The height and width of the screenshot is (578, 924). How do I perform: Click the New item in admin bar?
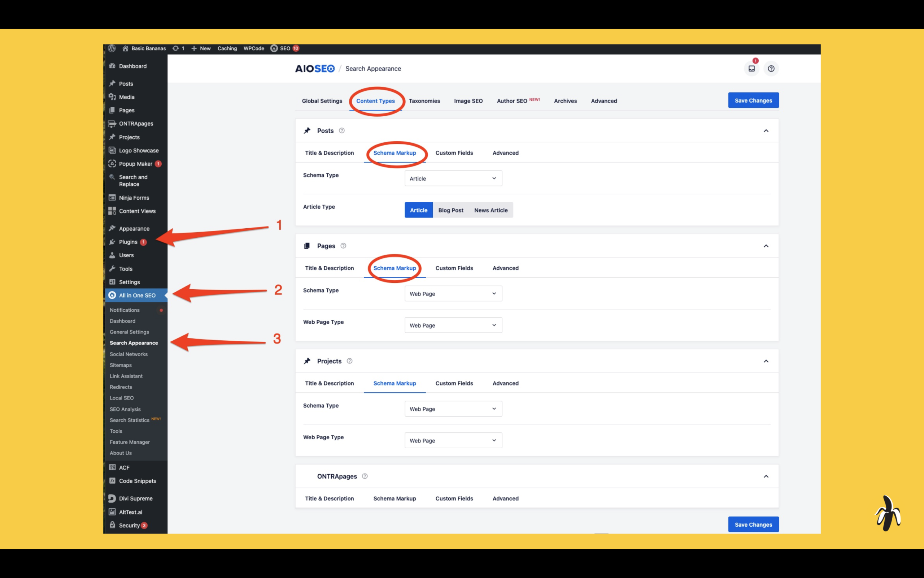pos(201,48)
